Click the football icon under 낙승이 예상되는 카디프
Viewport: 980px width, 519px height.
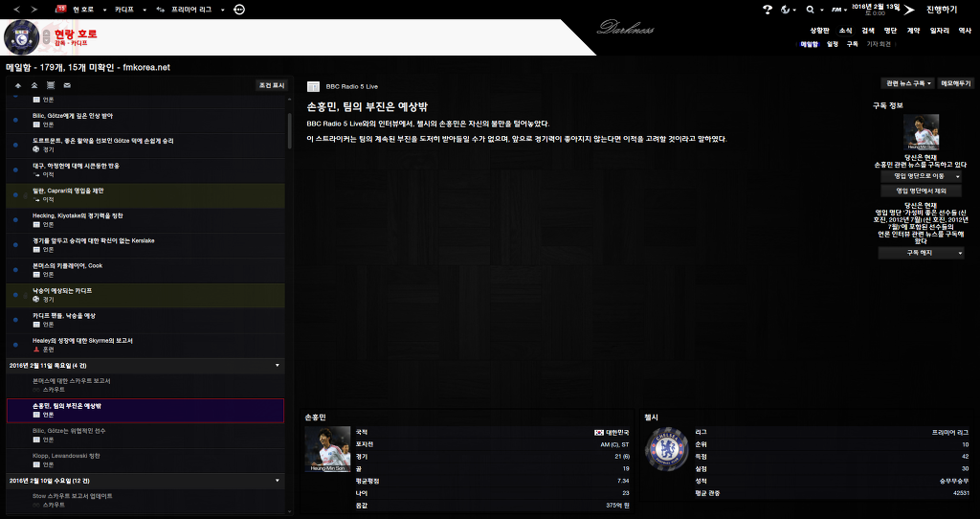click(36, 300)
